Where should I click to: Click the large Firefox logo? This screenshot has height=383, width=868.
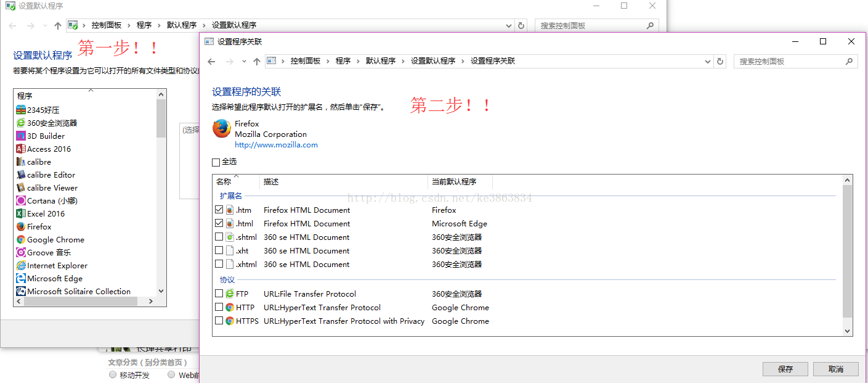221,128
